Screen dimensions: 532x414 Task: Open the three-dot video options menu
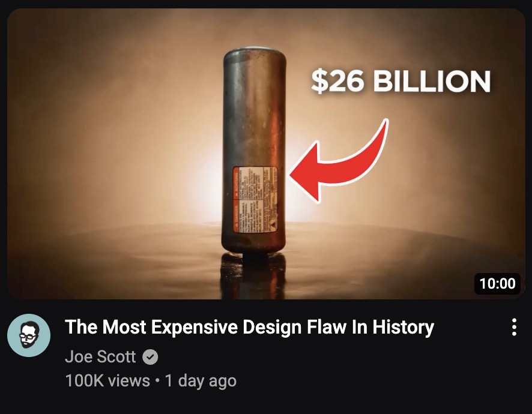(514, 327)
